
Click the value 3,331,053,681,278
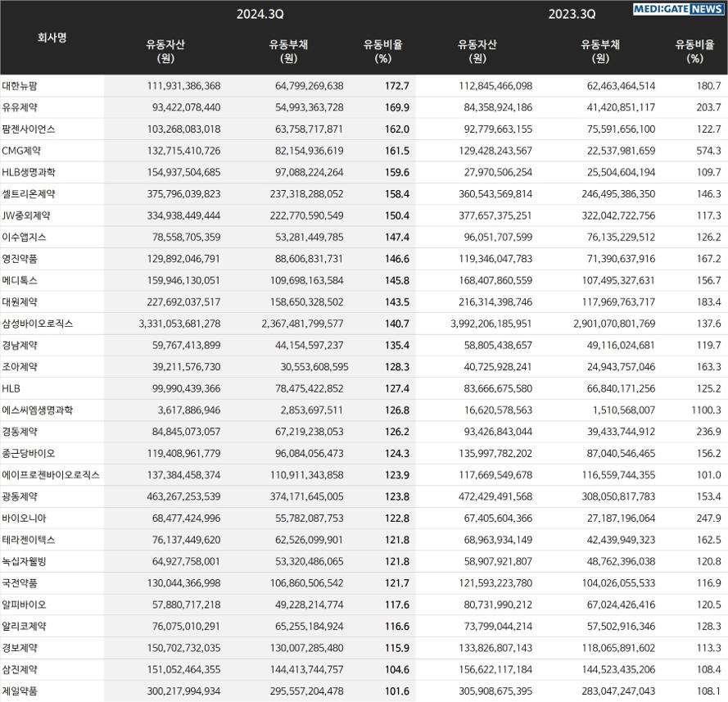179,324
